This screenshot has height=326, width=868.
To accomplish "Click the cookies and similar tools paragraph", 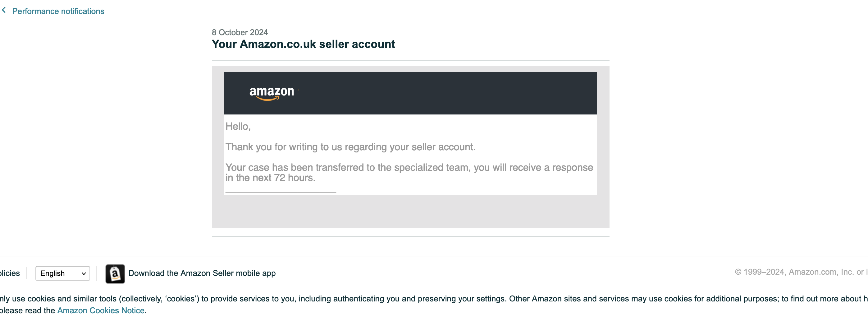I will pyautogui.click(x=434, y=305).
